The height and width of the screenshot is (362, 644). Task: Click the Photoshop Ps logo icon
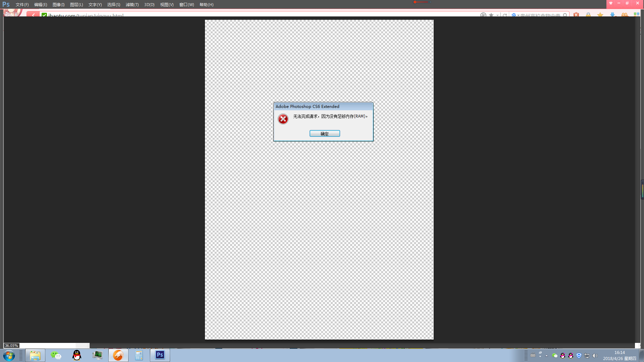point(6,4)
